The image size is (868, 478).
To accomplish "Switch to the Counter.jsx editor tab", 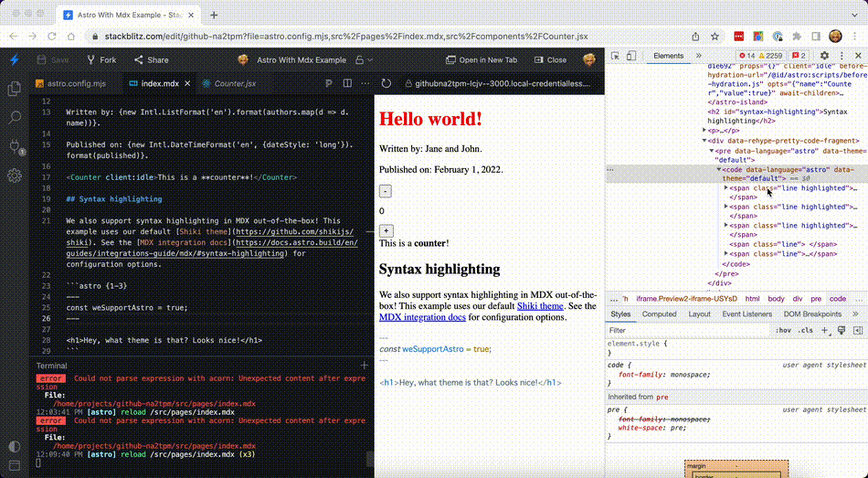I will click(234, 83).
